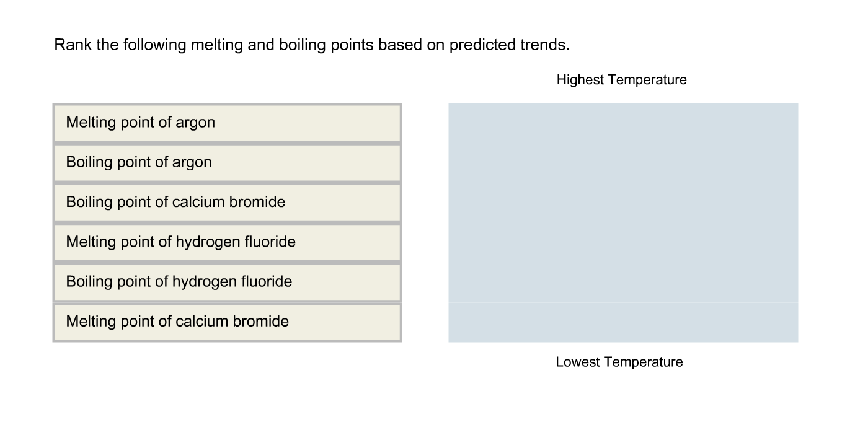Click the "Lowest Temperature" label
Image resolution: width=868 pixels, height=430 pixels.
click(x=619, y=361)
